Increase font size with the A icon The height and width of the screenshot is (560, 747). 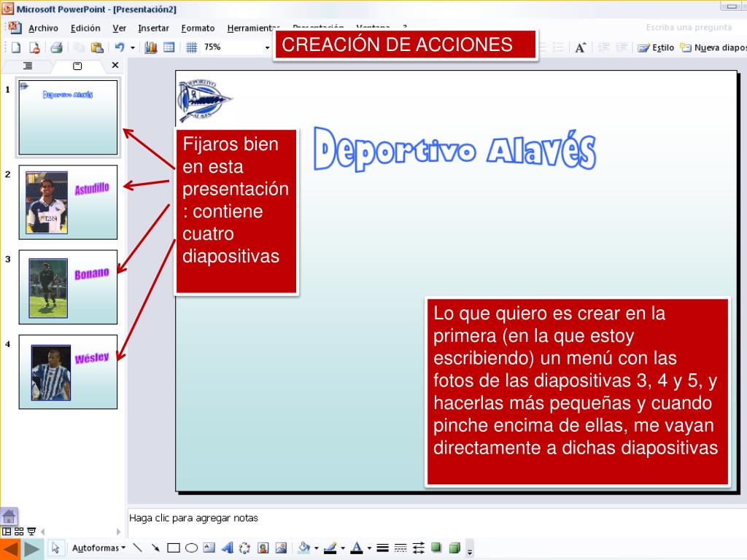(580, 47)
